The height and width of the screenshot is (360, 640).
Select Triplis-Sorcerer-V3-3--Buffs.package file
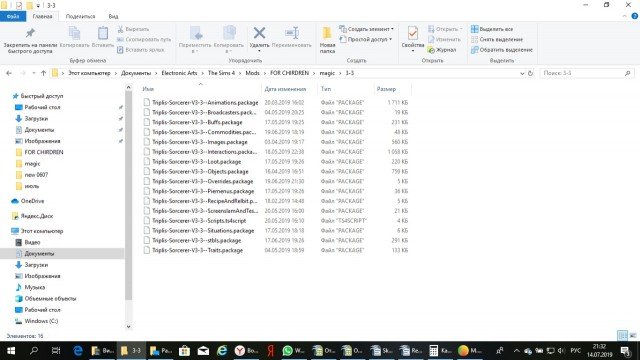[197, 122]
